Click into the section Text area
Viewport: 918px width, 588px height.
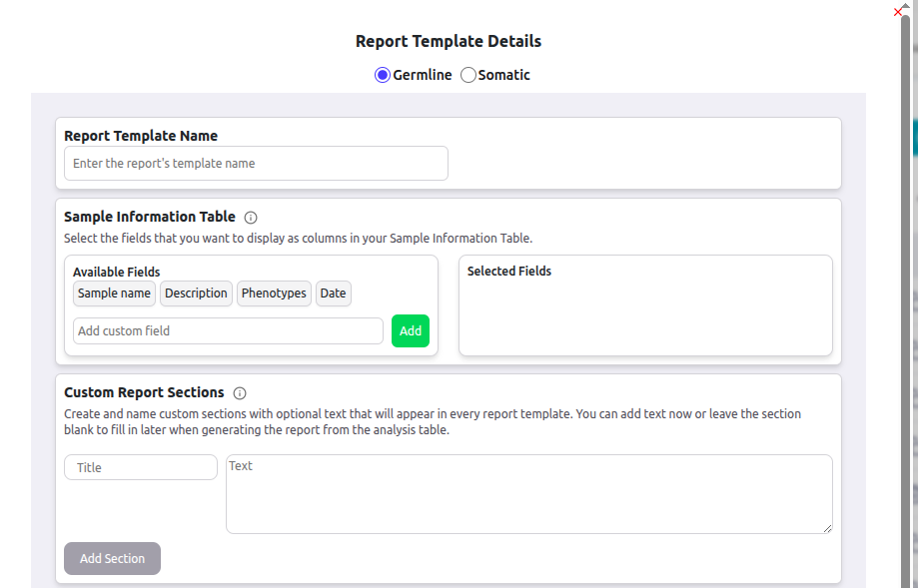(528, 494)
